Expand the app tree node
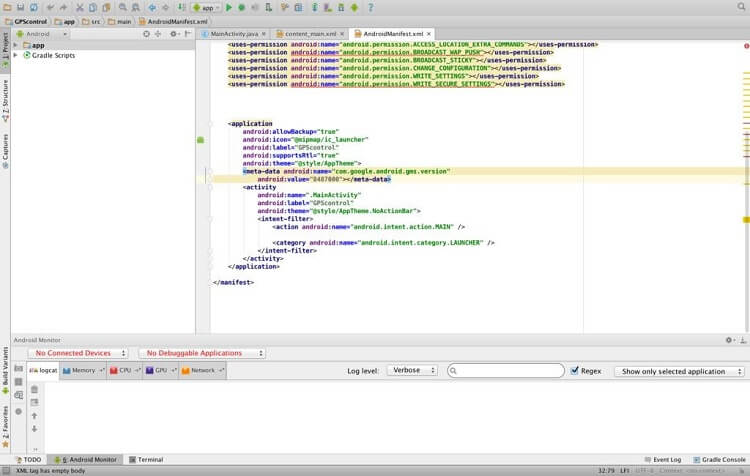This screenshot has width=750, height=476. (16, 45)
